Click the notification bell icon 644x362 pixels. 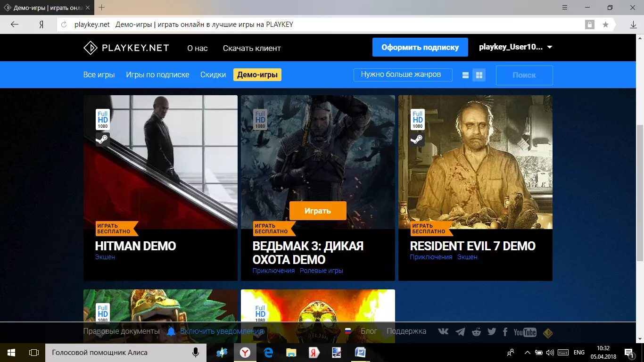click(171, 331)
